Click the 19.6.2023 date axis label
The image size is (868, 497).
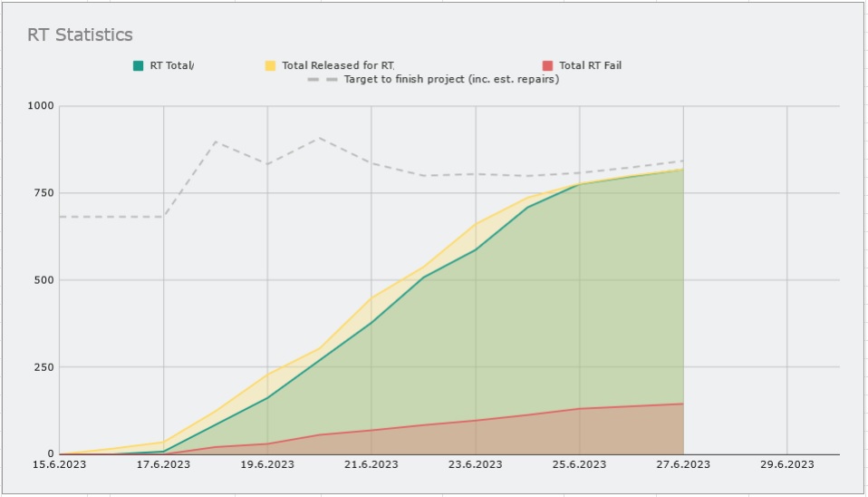click(x=267, y=464)
